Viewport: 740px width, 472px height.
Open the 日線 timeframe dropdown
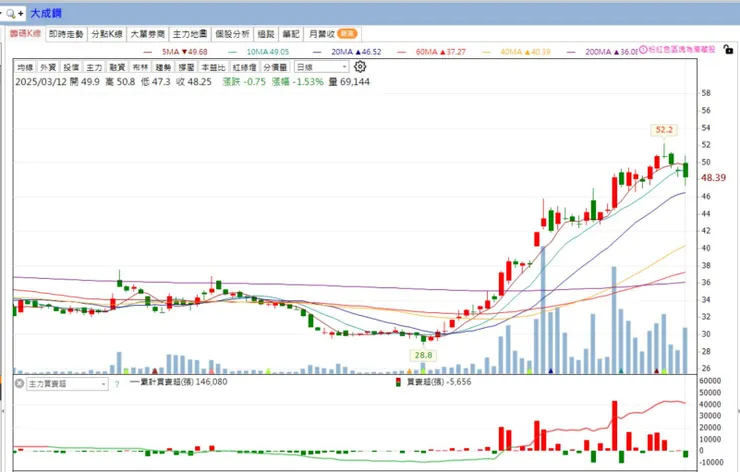pos(321,67)
